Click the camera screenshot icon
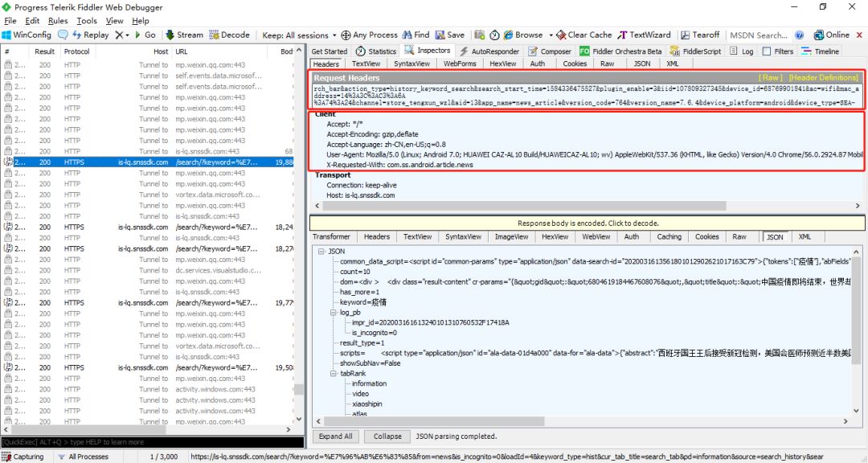Image resolution: width=868 pixels, height=463 pixels. tap(479, 35)
